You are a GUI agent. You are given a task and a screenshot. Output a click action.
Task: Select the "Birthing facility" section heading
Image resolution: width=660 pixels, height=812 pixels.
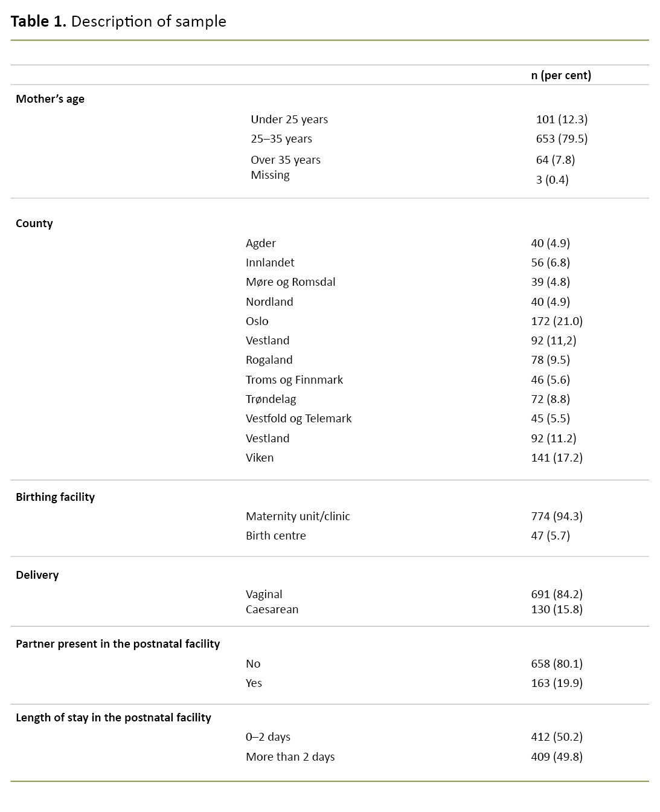56,497
